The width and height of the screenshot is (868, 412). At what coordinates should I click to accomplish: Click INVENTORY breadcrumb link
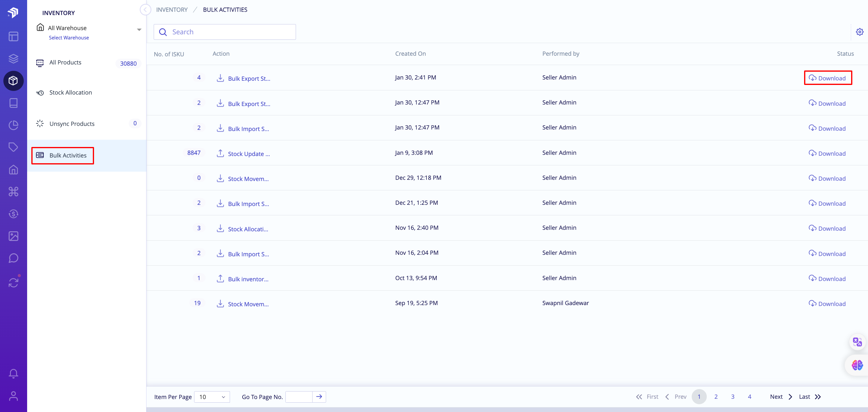click(172, 10)
